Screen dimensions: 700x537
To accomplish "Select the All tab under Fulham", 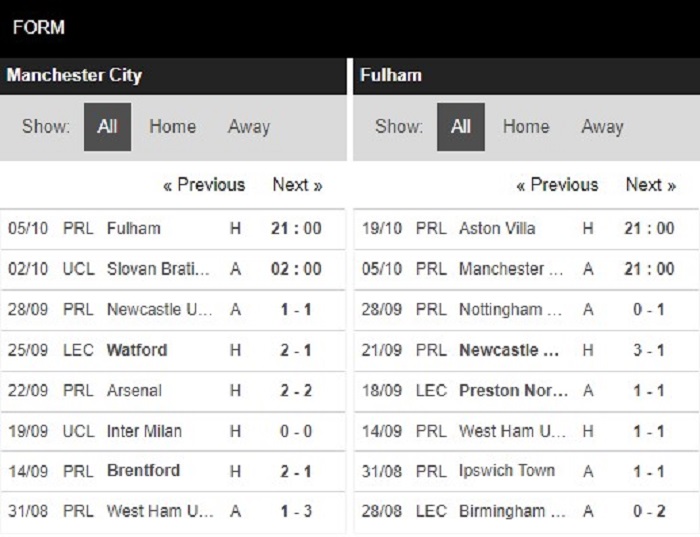I will click(461, 127).
